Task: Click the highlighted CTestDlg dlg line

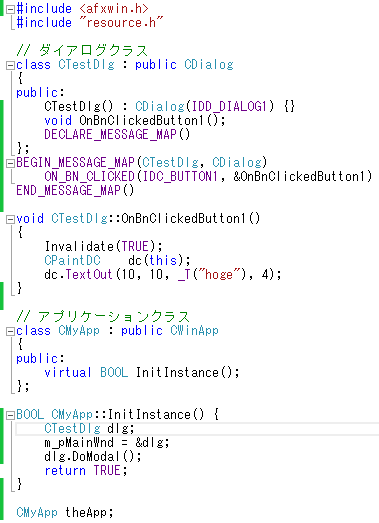Action: (197, 429)
